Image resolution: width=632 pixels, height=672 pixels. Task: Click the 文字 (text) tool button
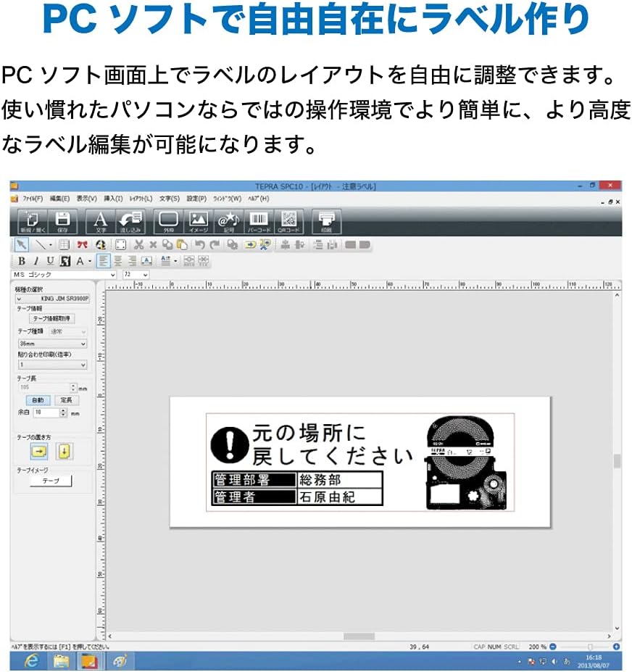[101, 221]
